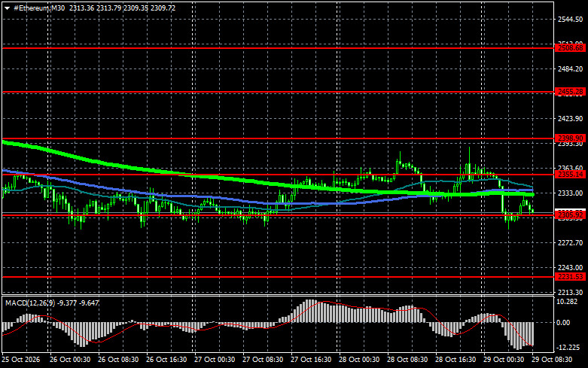This screenshot has height=368, width=588.
Task: Click the 28 Oct 16:30 time label
Action: tap(455, 360)
